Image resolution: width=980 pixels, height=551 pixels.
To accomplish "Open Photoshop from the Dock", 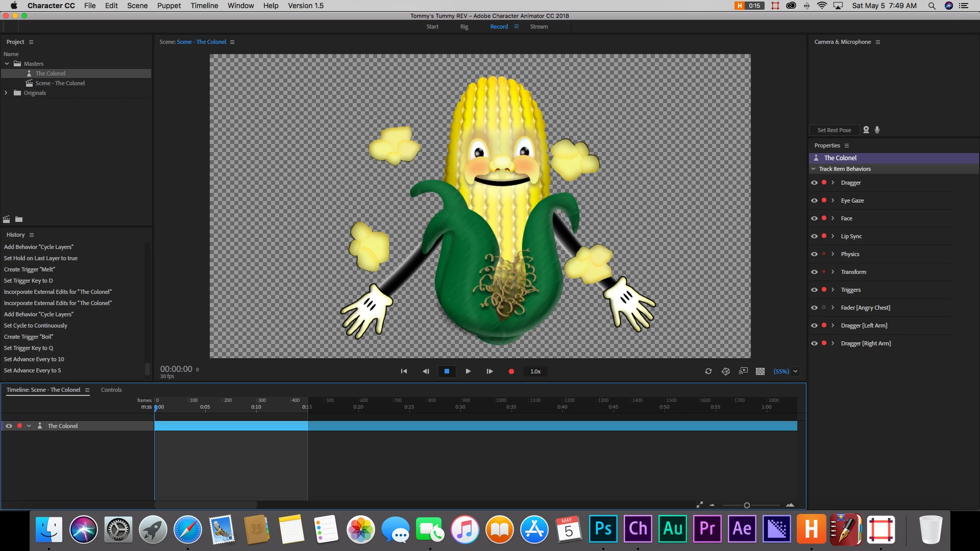I will pyautogui.click(x=603, y=529).
